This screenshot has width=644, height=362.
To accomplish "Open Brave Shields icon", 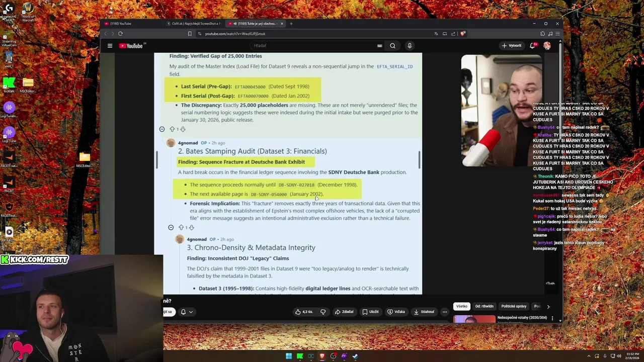I will pyautogui.click(x=463, y=34).
